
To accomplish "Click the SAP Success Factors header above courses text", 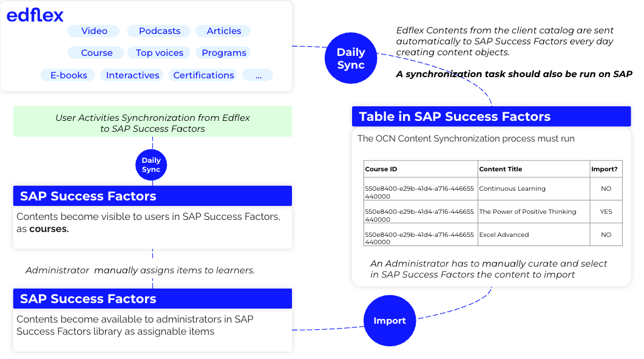I will 152,196.
